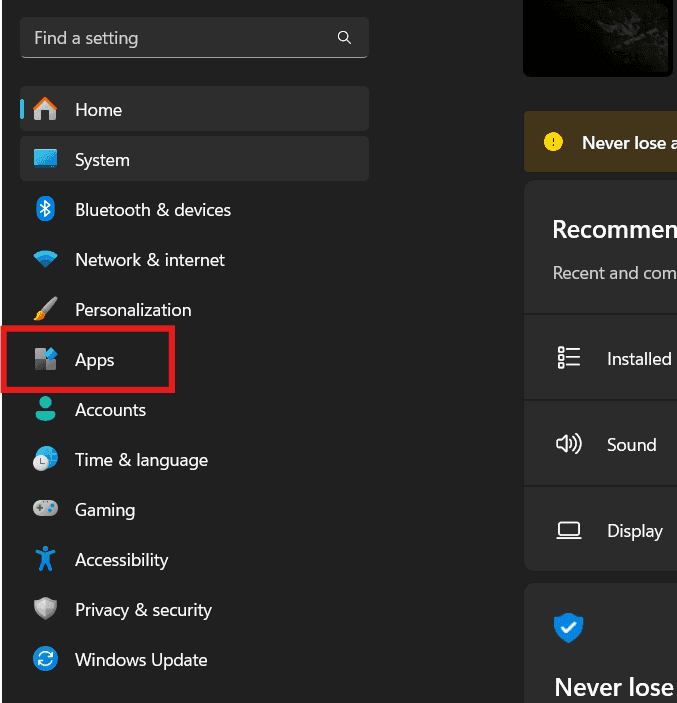Open the Home settings page
This screenshot has width=677, height=703.
[x=194, y=109]
